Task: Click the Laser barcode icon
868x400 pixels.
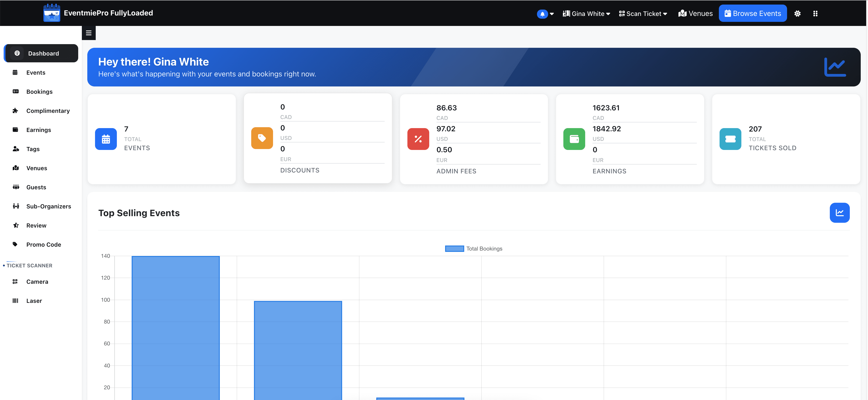Action: pos(15,301)
